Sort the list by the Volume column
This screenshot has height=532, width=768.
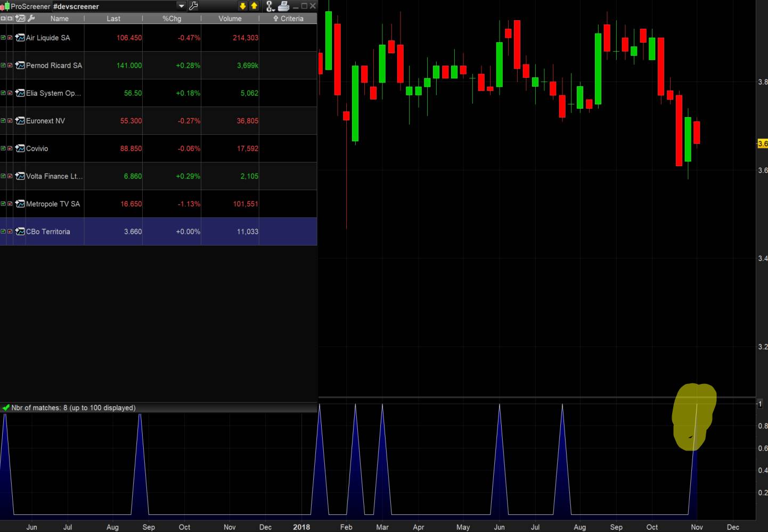point(230,19)
